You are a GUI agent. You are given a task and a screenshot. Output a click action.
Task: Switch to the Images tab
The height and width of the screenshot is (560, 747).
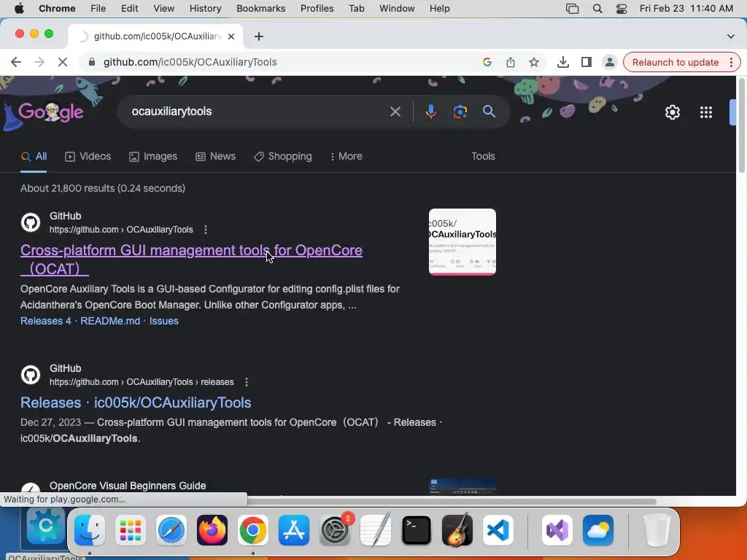point(153,157)
